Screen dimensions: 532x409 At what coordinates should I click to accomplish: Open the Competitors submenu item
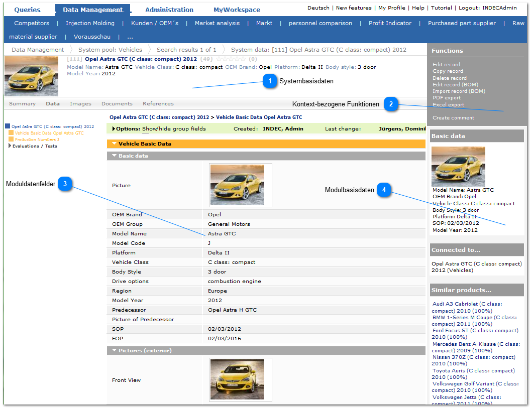click(32, 23)
